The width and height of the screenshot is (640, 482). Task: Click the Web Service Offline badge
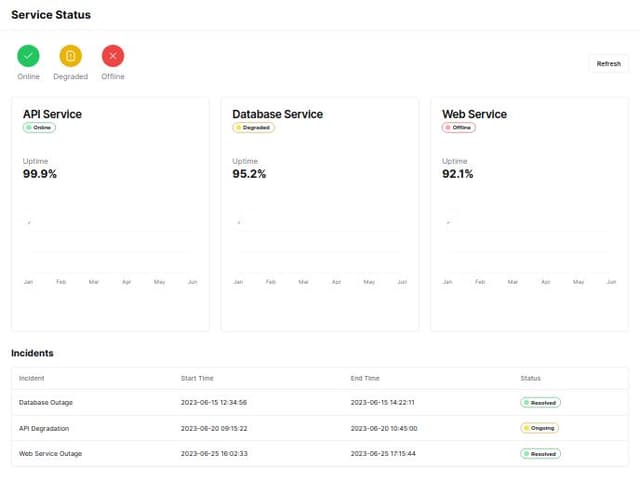coord(459,128)
